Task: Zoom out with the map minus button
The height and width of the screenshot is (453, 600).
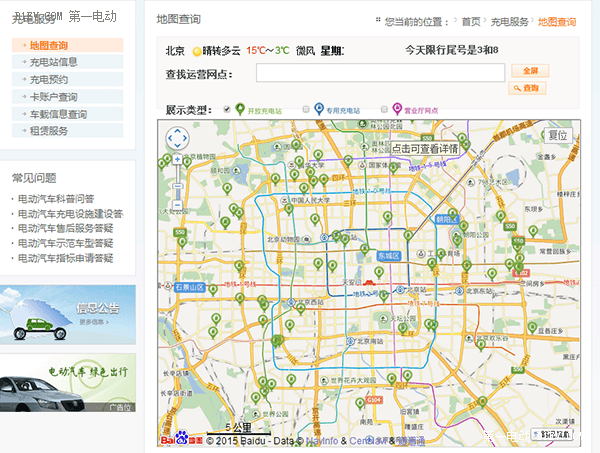Action: click(x=177, y=205)
